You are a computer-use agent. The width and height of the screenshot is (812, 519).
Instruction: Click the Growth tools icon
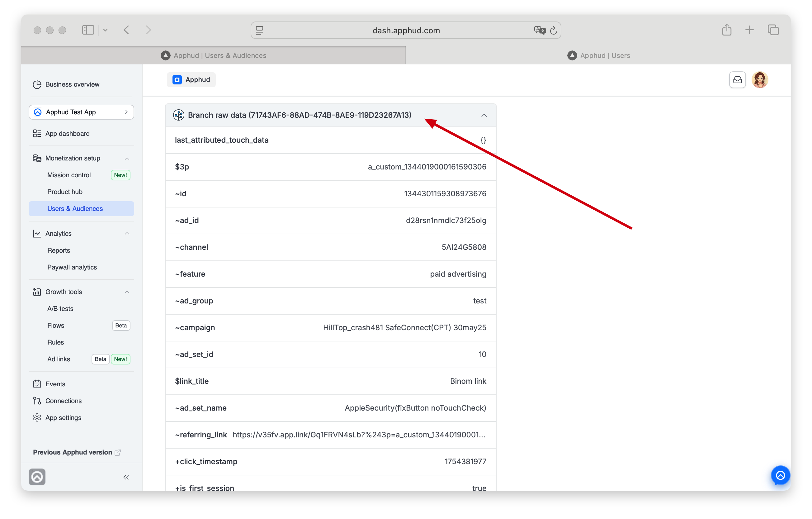[37, 292]
